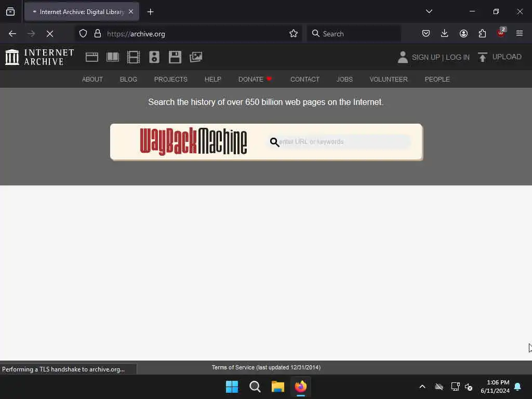Open the ABOUT menu item
This screenshot has width=532, height=399.
(x=92, y=79)
